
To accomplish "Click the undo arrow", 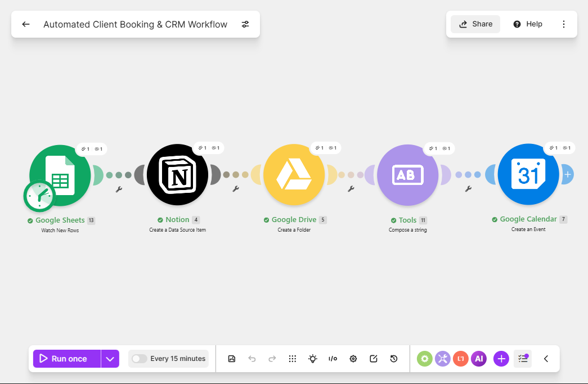I will 252,359.
